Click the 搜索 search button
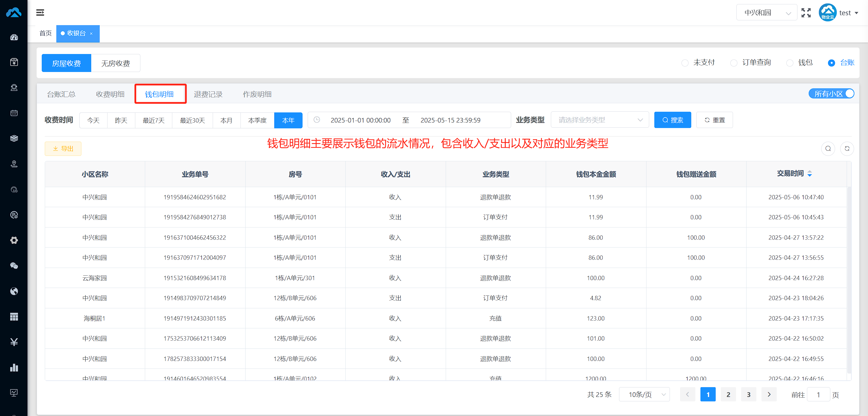This screenshot has width=868, height=416. (x=673, y=120)
